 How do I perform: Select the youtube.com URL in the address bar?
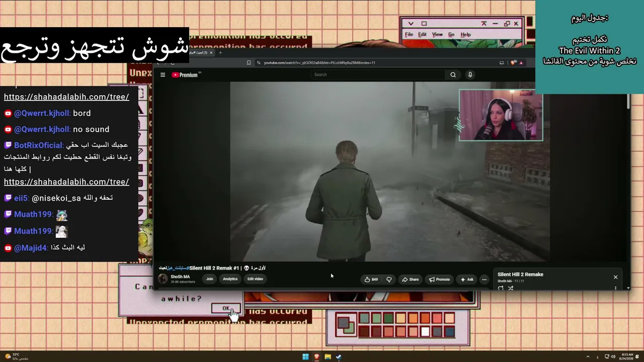[x=319, y=63]
